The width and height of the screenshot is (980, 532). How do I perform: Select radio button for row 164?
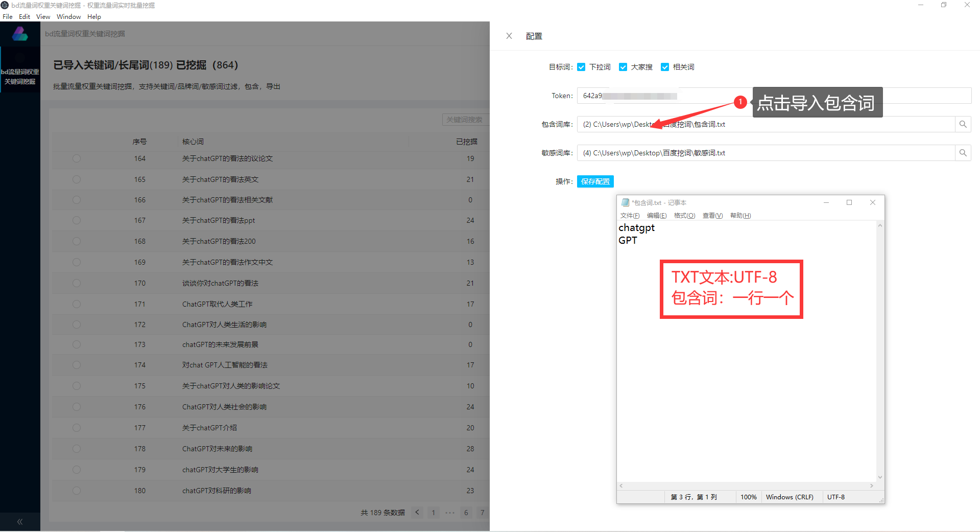click(x=77, y=158)
